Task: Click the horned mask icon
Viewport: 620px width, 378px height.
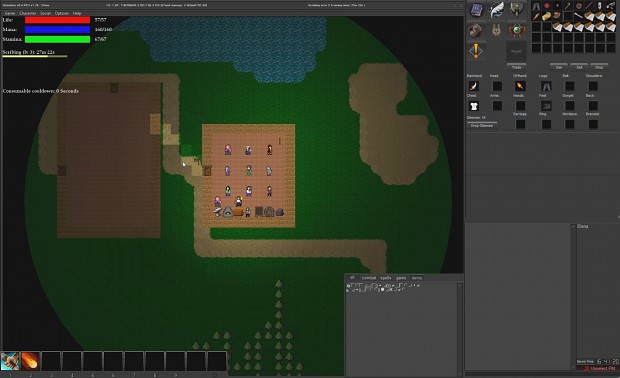Action: 496,30
